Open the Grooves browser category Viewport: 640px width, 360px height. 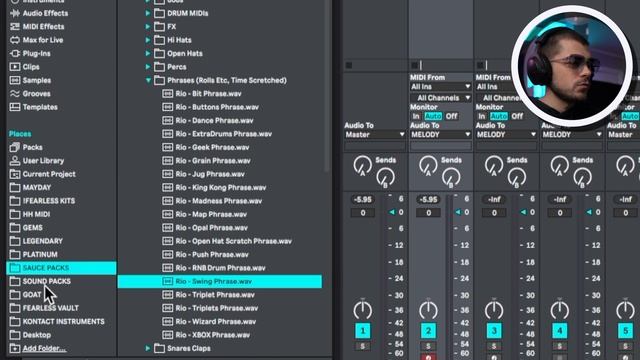[x=30, y=93]
